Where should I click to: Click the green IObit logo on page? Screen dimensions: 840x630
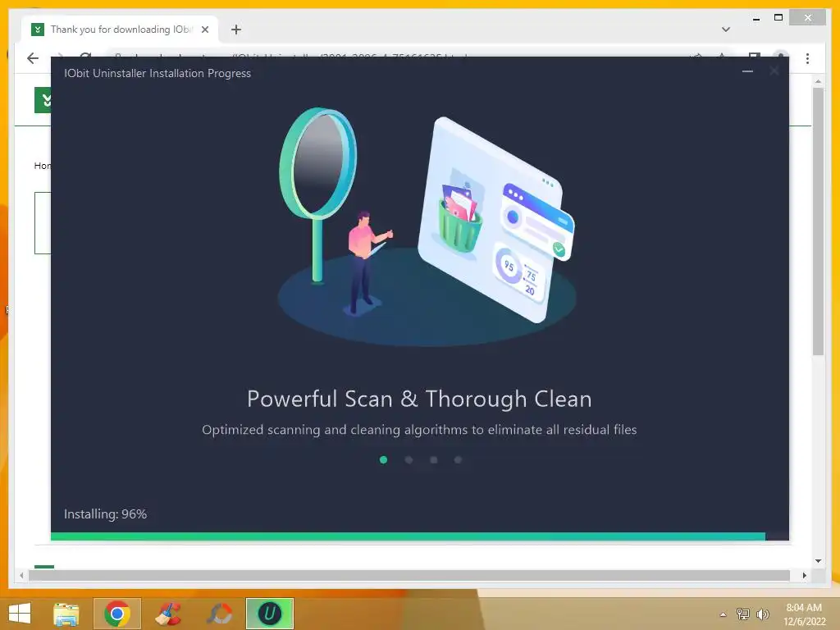[43, 100]
